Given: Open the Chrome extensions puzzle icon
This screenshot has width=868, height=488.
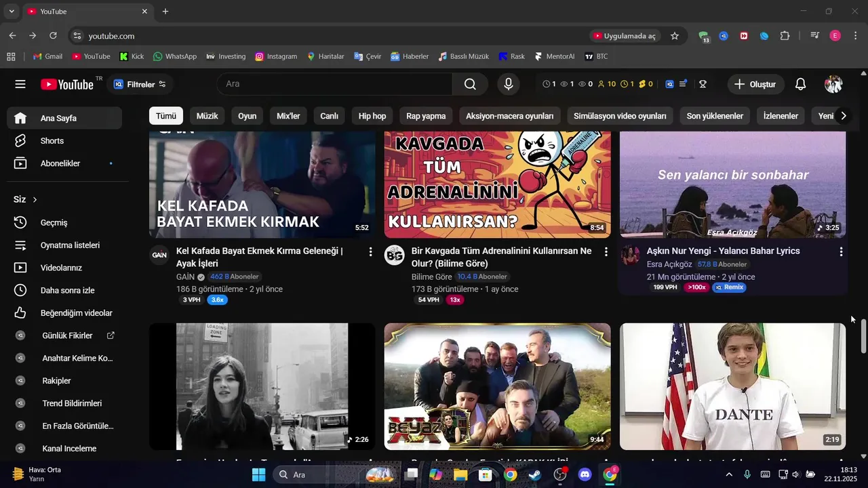Looking at the screenshot, I should [785, 36].
